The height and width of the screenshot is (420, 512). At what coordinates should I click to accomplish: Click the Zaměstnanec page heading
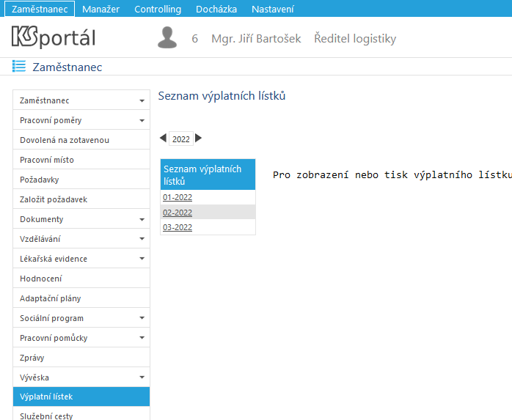point(67,67)
